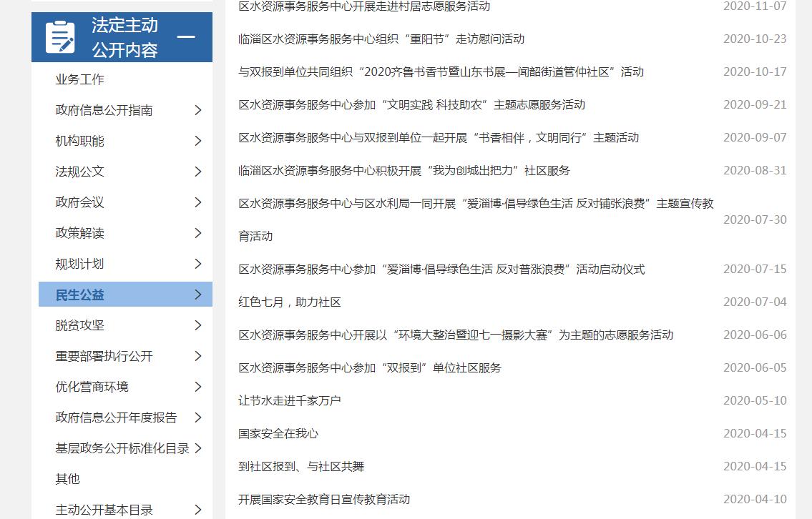Expand the 政策解读 arrow

[x=198, y=233]
